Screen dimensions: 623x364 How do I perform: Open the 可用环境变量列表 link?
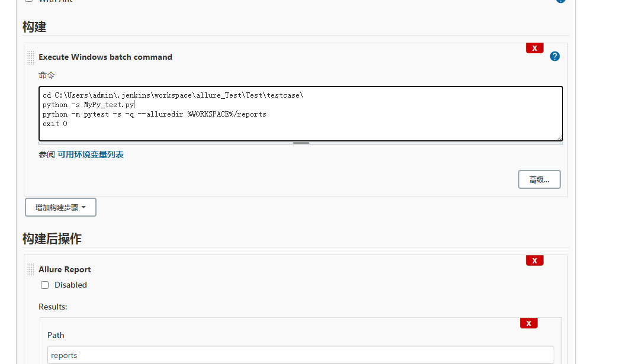[91, 154]
